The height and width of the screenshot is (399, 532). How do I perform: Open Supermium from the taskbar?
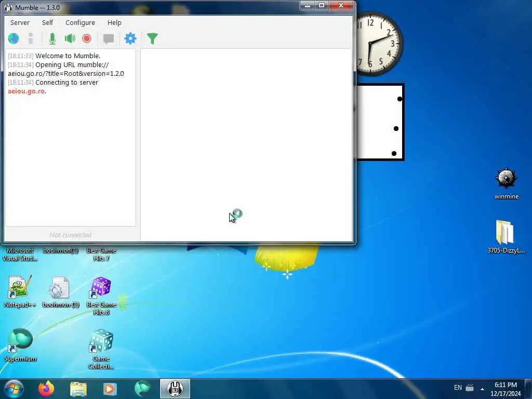click(x=142, y=389)
